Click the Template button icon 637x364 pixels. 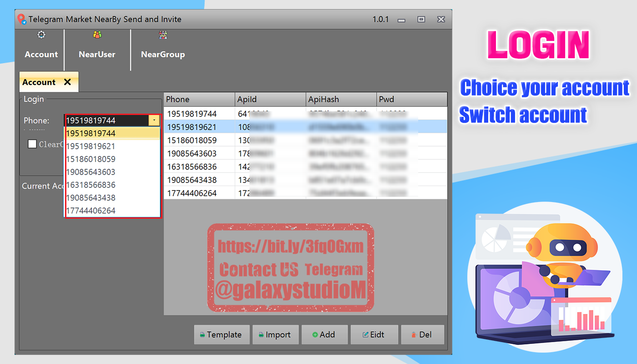tap(202, 335)
